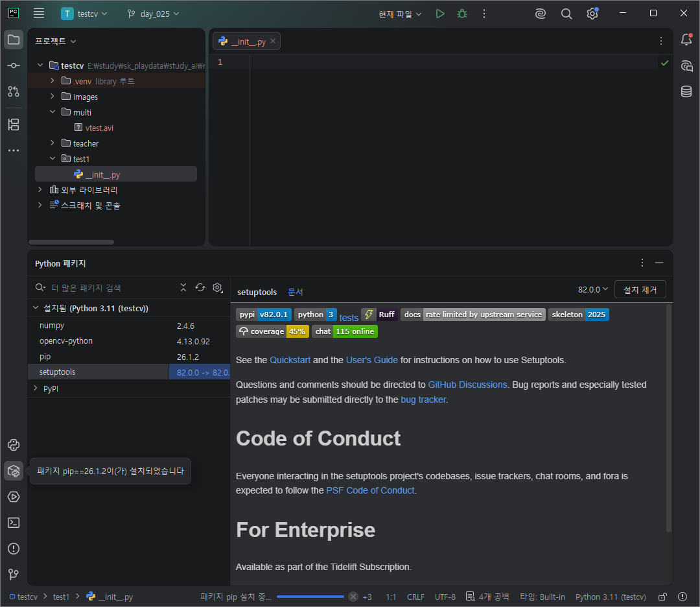Image resolution: width=700 pixels, height=607 pixels.
Task: Click the project tree horizontal scrollbar
Action: click(x=71, y=242)
